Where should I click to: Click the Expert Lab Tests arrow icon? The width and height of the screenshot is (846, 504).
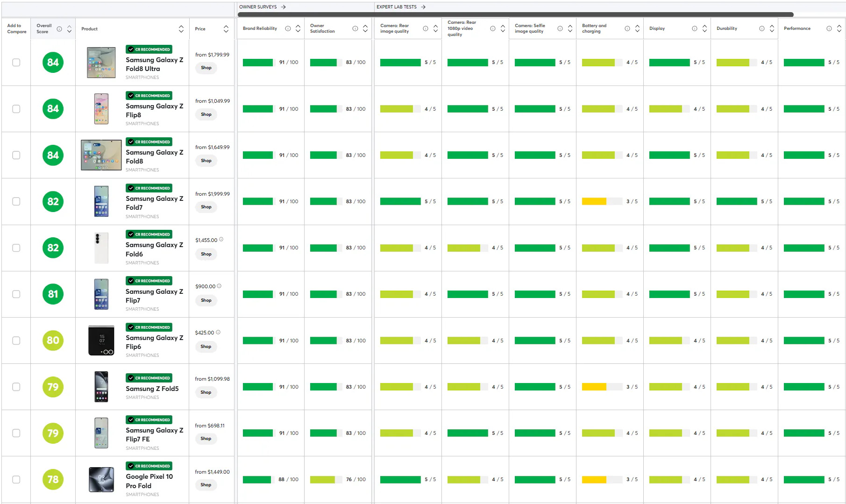pos(423,7)
